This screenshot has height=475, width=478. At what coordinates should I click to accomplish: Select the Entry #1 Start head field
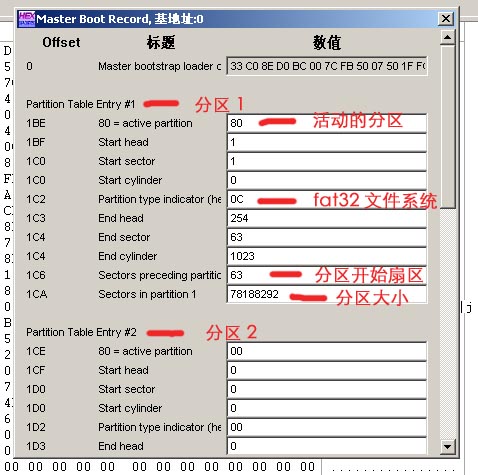coord(327,142)
